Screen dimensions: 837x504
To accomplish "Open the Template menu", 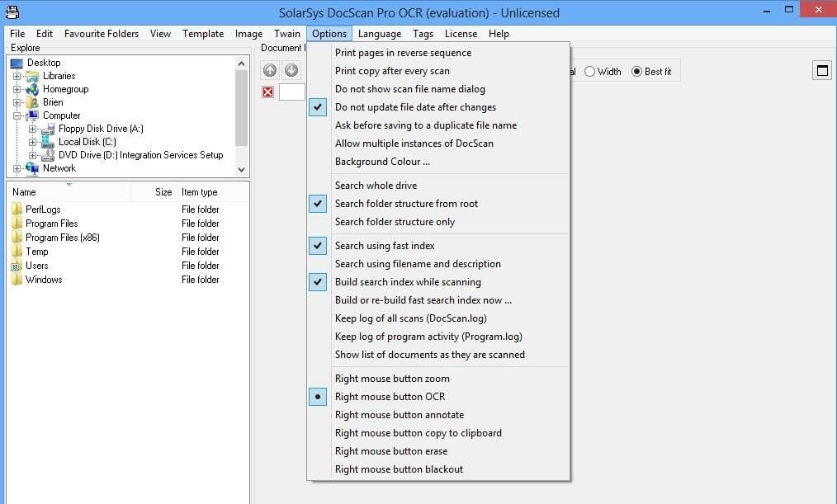I will coord(203,34).
